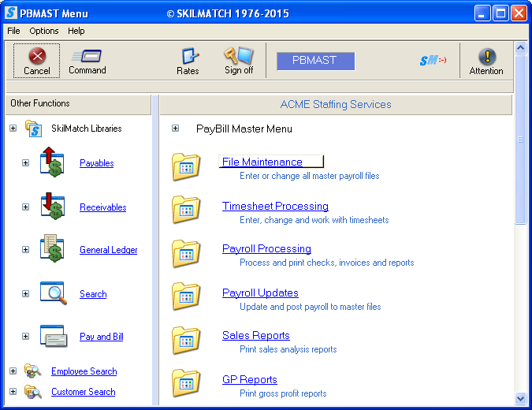Viewport: 532px width, 410px height.
Task: Click the Payroll Processing folder icon
Action: [x=186, y=254]
